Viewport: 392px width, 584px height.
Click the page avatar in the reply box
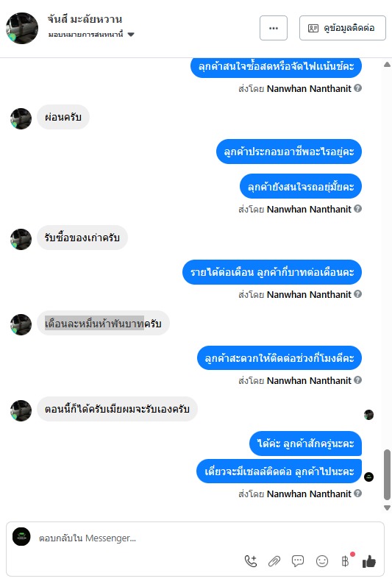[x=21, y=537]
